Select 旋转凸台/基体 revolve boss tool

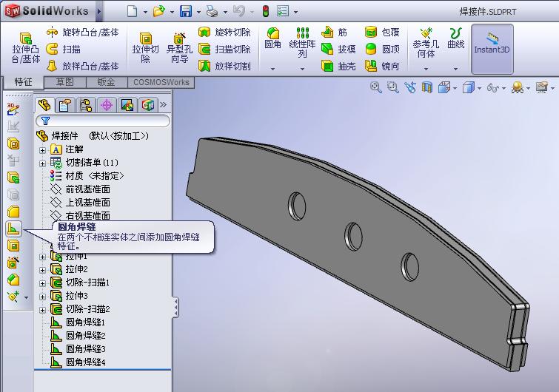click(82, 33)
